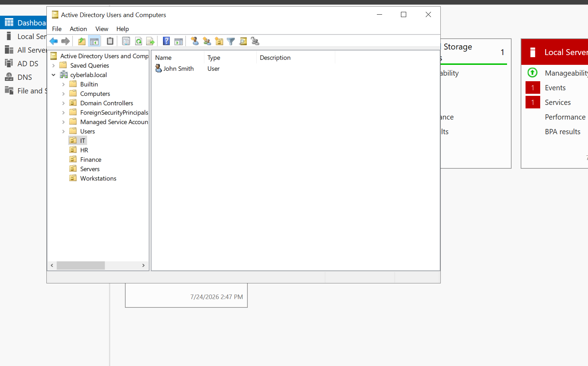
Task: Expand the Users container
Action: pos(63,131)
